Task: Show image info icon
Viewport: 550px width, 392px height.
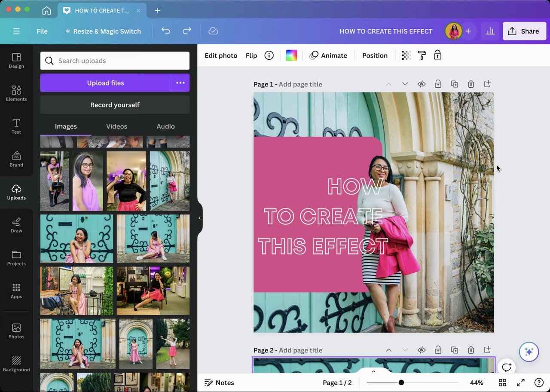Action: [269, 55]
